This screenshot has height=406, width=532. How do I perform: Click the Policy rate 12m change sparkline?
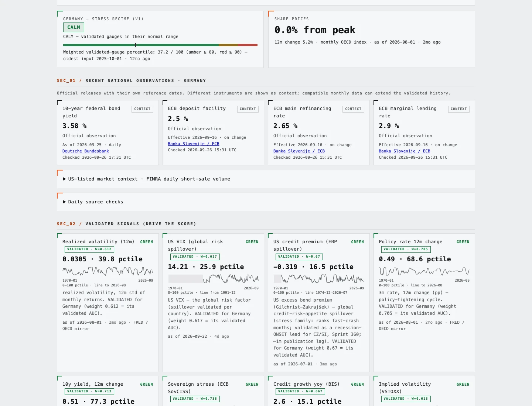[x=424, y=272]
